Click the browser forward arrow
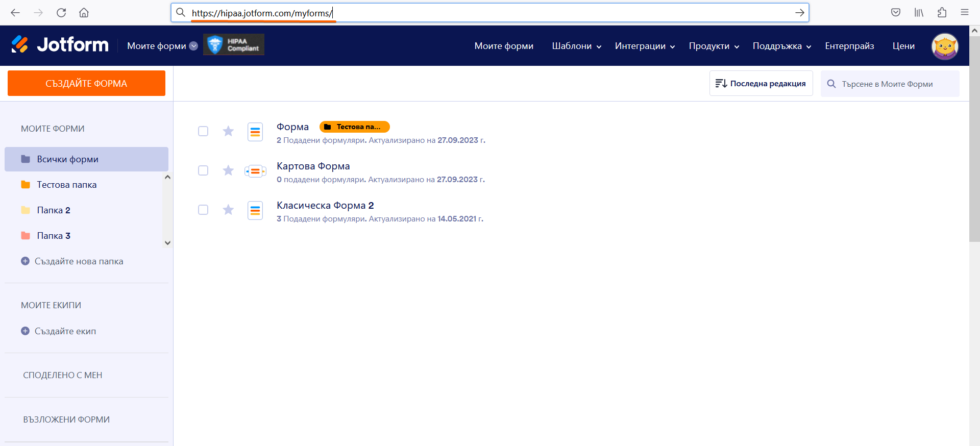The width and height of the screenshot is (980, 446). click(38, 13)
